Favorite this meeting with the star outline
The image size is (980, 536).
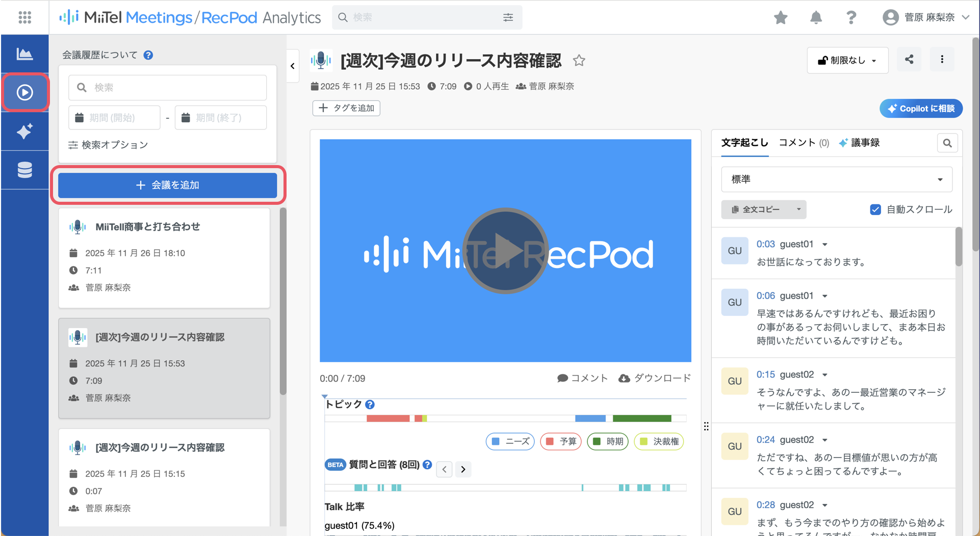coord(579,61)
